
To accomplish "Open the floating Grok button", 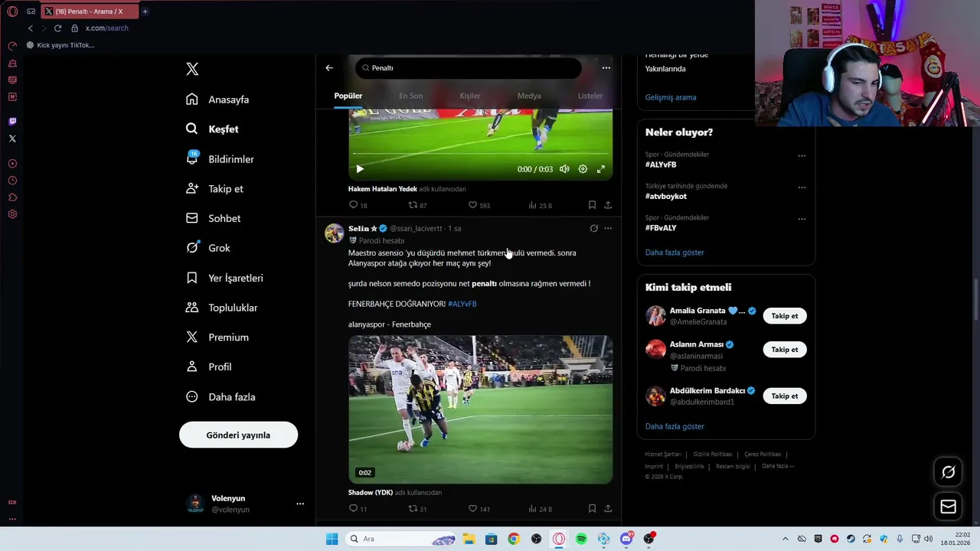I will click(948, 472).
